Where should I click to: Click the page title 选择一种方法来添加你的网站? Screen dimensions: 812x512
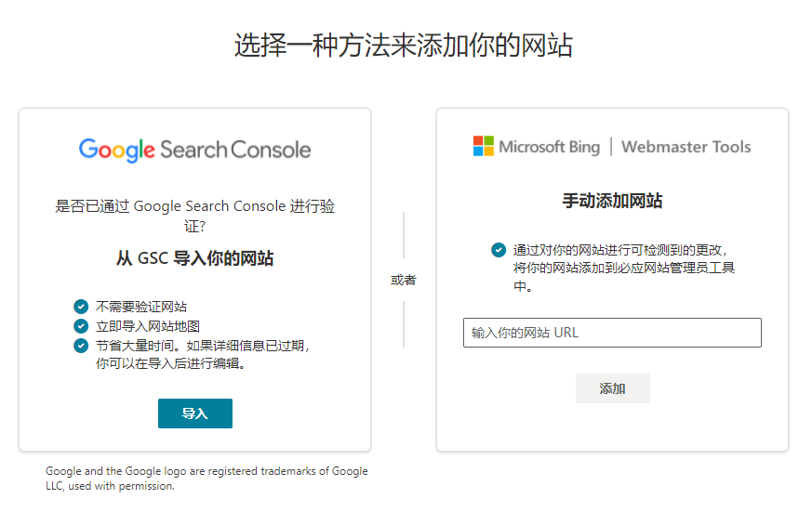[x=404, y=46]
